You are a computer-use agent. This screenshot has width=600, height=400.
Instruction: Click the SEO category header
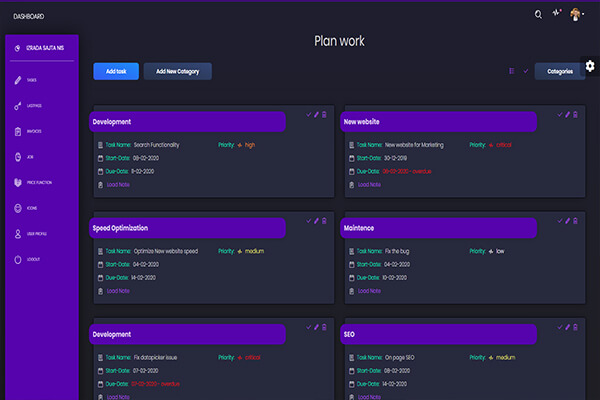click(x=439, y=334)
